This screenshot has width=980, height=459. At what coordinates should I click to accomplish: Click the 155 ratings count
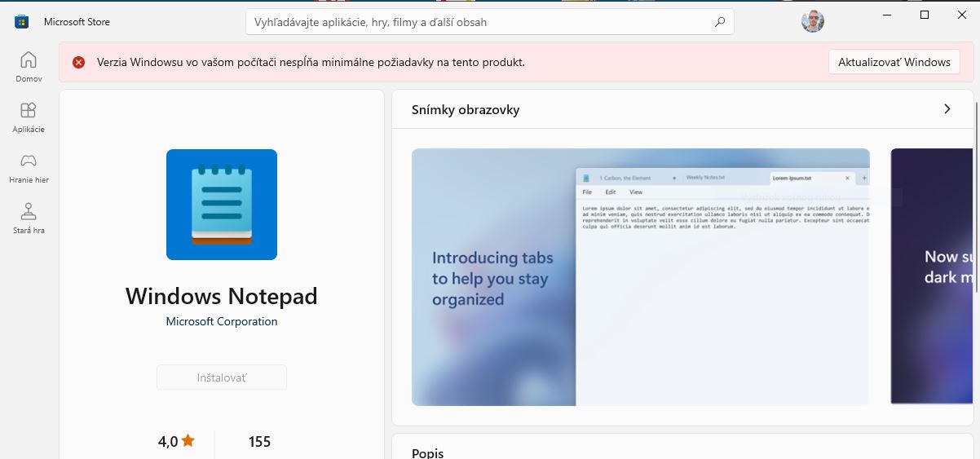(x=259, y=442)
